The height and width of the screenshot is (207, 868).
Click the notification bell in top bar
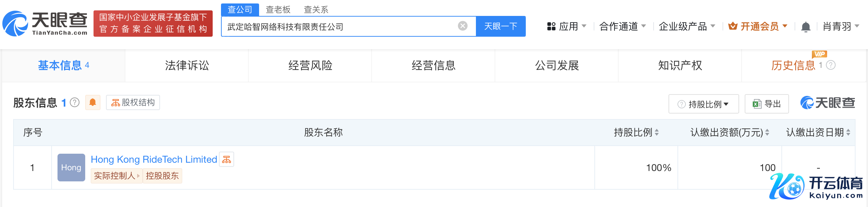806,27
